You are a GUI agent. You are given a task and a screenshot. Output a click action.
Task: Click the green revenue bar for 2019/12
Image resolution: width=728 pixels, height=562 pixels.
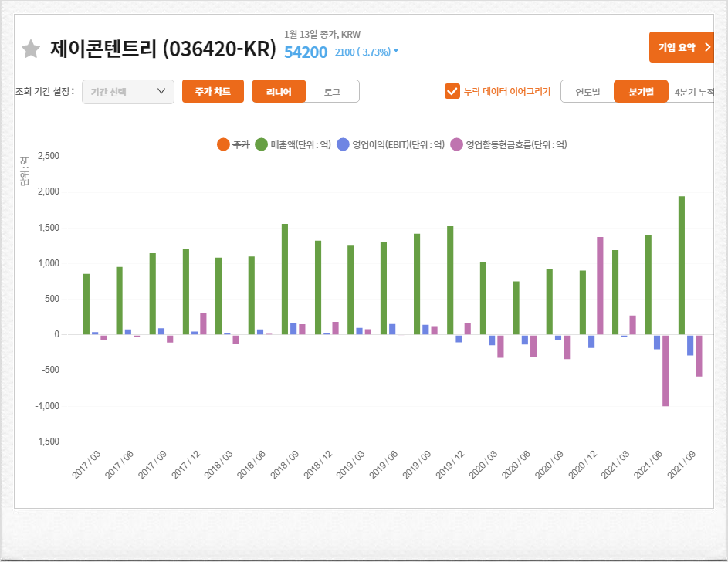(x=450, y=280)
